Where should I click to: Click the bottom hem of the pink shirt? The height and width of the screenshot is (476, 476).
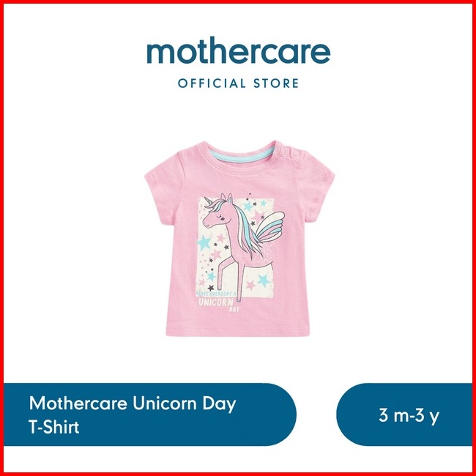coord(238,333)
